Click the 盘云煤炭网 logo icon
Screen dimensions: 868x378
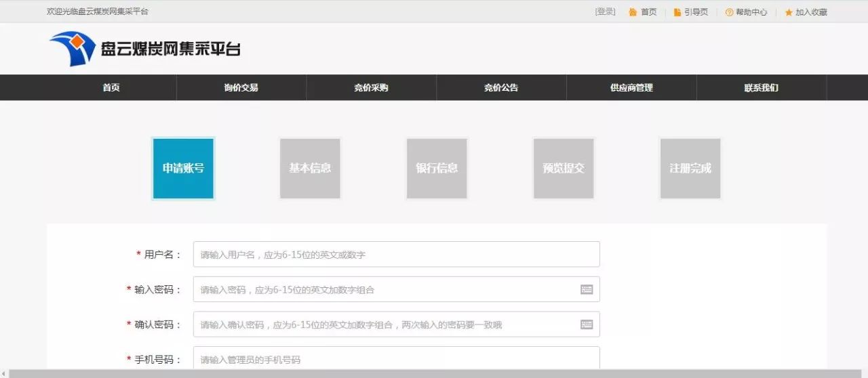[x=72, y=48]
